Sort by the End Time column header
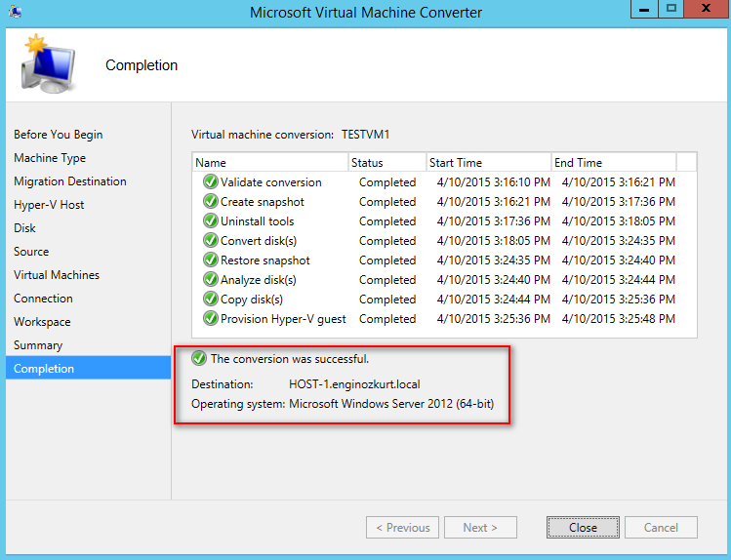Viewport: 731px width, 560px height. tap(614, 162)
